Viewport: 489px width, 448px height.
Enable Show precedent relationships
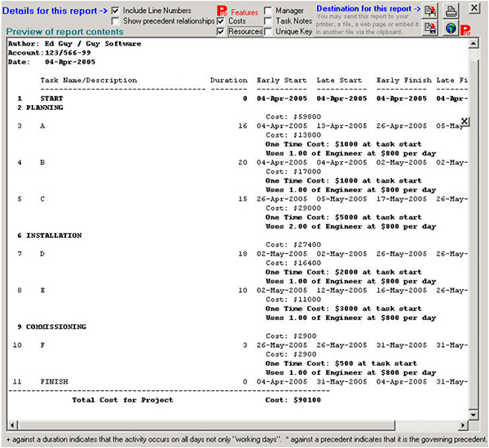coord(115,21)
